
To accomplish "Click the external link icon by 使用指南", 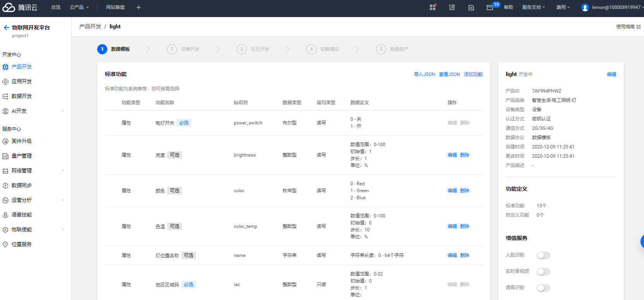I will [639, 27].
